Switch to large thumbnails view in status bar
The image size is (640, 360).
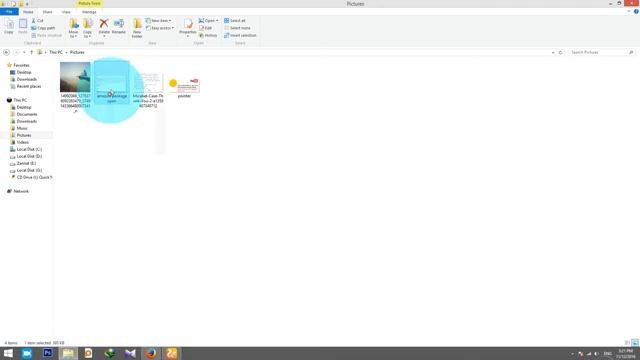[x=635, y=343]
